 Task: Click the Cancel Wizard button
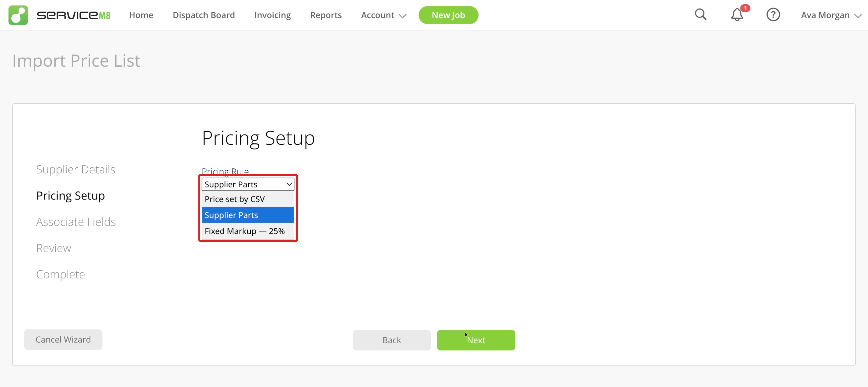pos(63,340)
